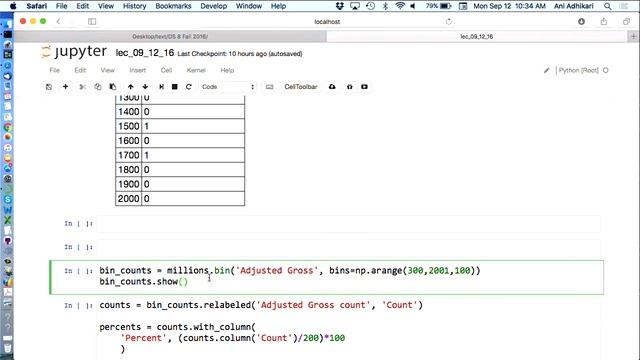The width and height of the screenshot is (640, 360).
Task: Click the Python [Root] kernel indicator
Action: click(x=578, y=70)
